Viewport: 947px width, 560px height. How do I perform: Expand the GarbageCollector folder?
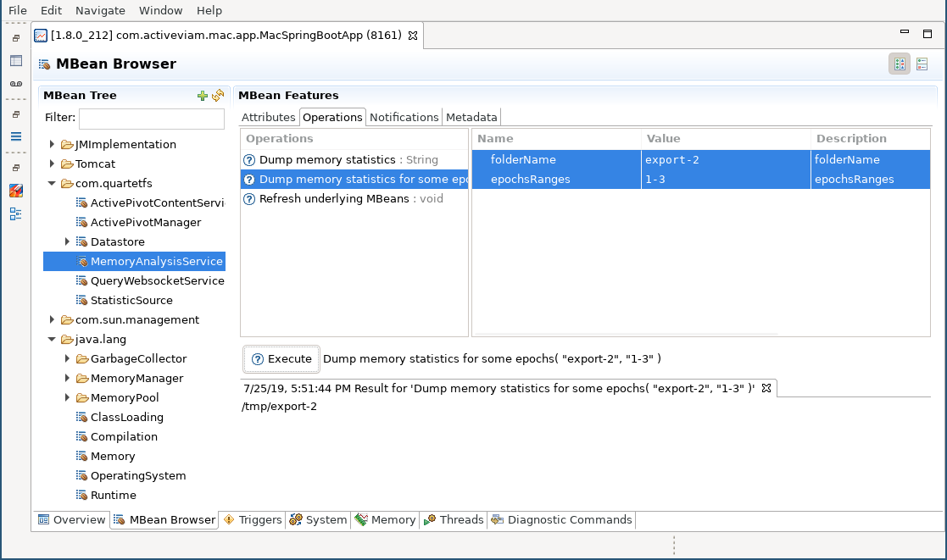tap(68, 358)
